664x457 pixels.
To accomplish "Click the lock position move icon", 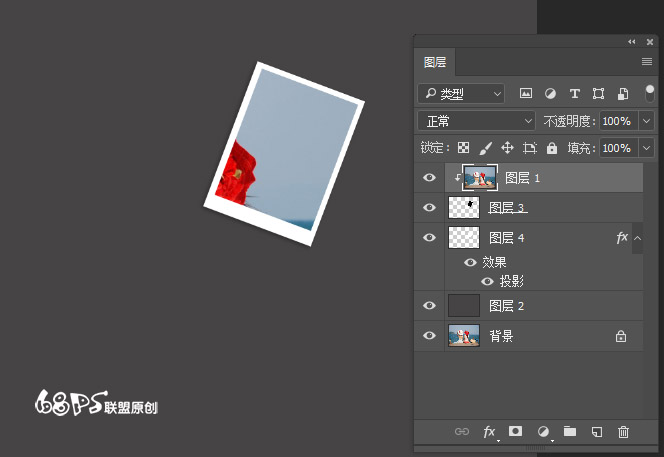I will click(507, 148).
